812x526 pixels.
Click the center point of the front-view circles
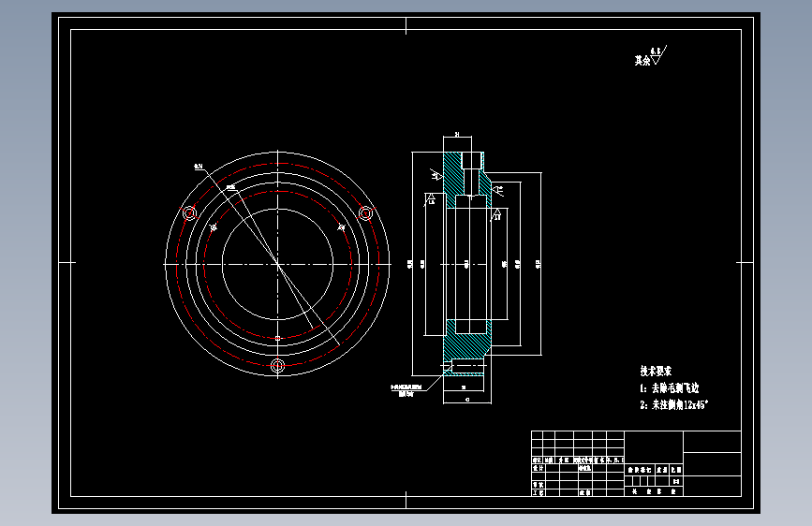pos(277,265)
